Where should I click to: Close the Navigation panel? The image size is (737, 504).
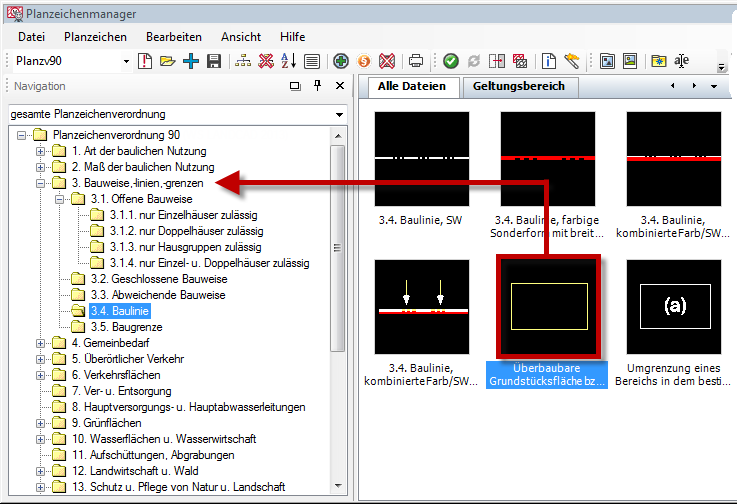339,87
